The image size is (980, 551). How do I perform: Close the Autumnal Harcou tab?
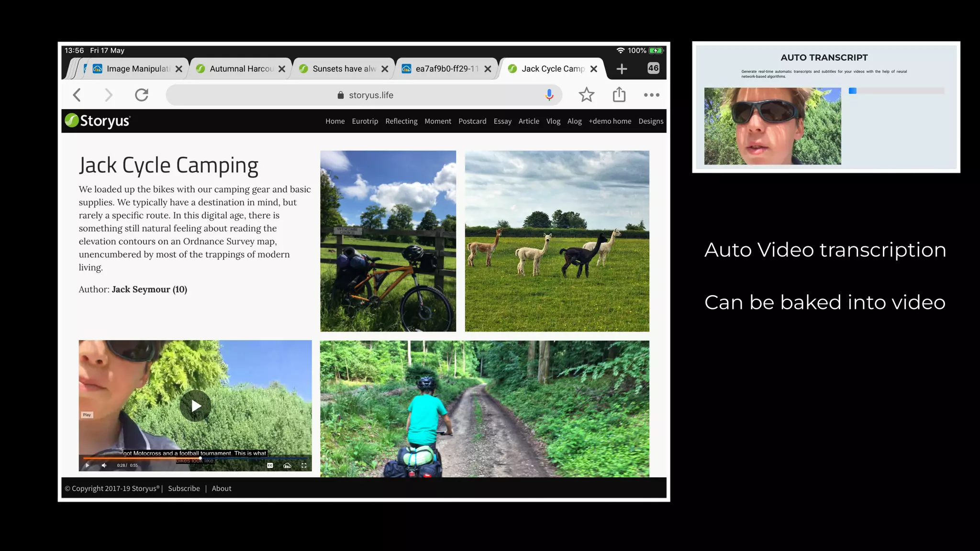pos(282,69)
